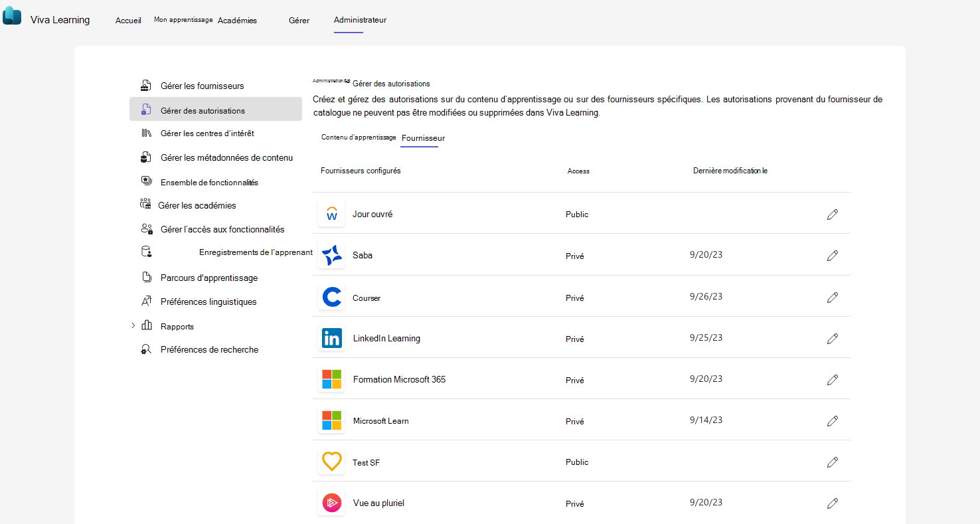This screenshot has width=980, height=524.
Task: Open Enregistrements de l'apprenant
Action: 256,252
